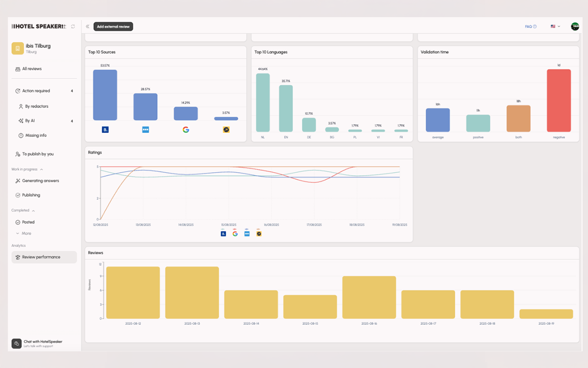Click the red negative validation time bar
Image resolution: width=588 pixels, height=368 pixels.
[559, 101]
